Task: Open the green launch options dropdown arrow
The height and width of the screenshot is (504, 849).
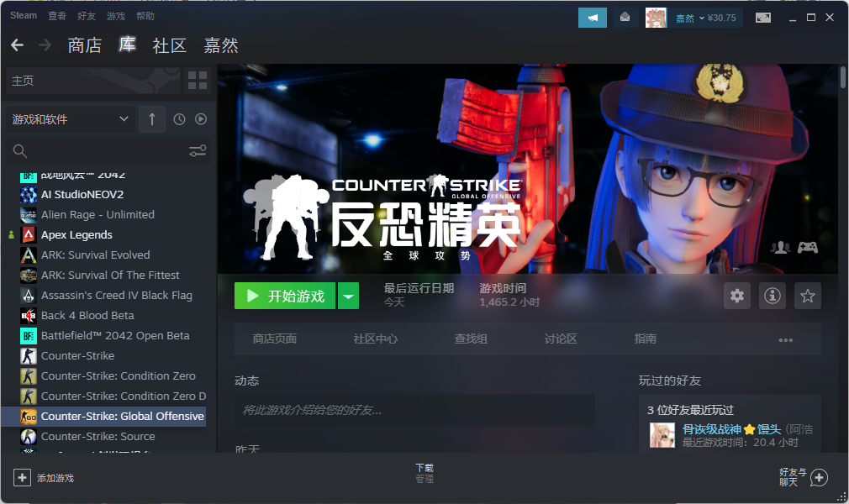Action: tap(348, 296)
